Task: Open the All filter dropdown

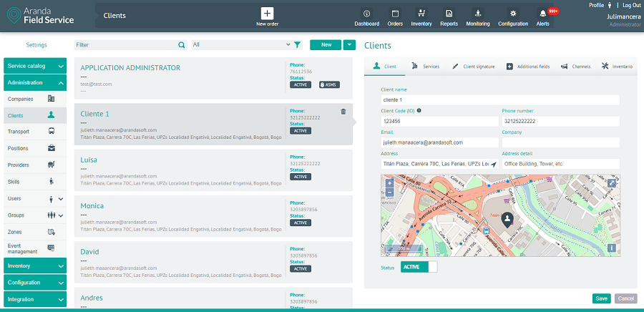Action: pyautogui.click(x=242, y=45)
